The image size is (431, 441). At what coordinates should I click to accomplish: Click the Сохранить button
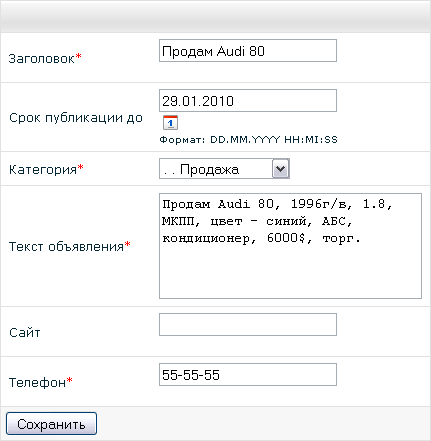coord(51,423)
